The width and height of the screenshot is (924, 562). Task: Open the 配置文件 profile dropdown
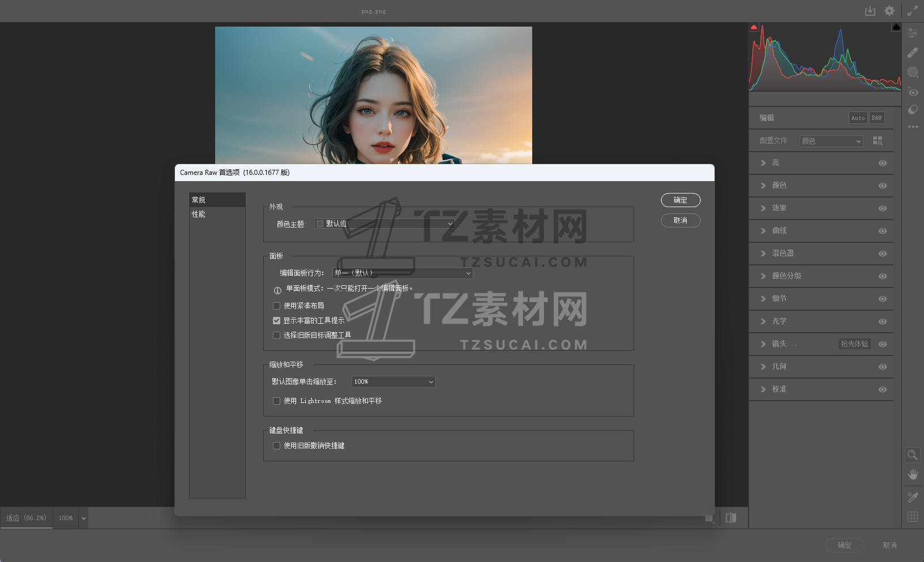[x=831, y=141]
